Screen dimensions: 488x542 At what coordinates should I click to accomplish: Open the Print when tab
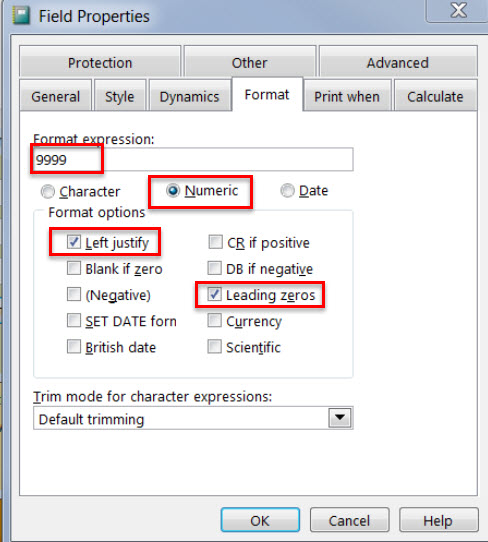click(347, 96)
